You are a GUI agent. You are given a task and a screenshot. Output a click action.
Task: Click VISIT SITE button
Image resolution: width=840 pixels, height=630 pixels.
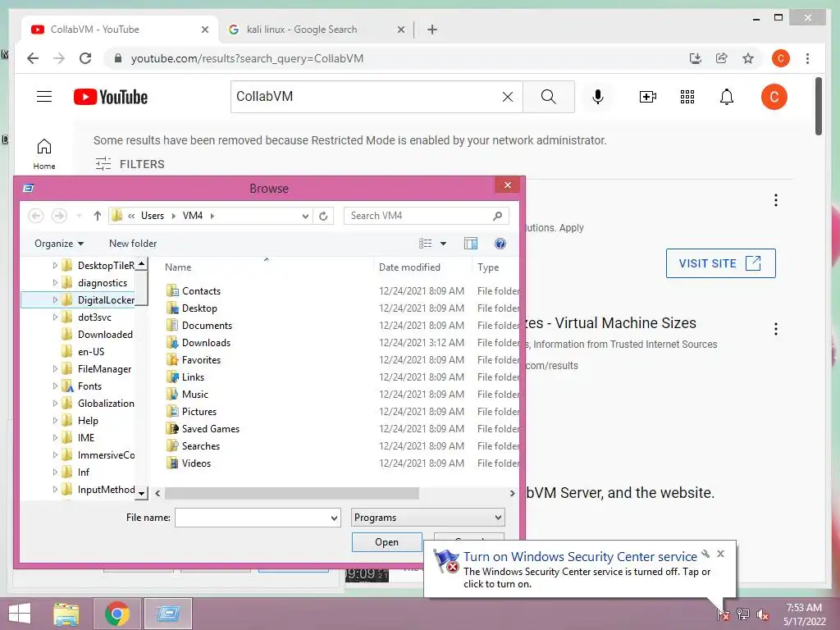click(x=720, y=263)
